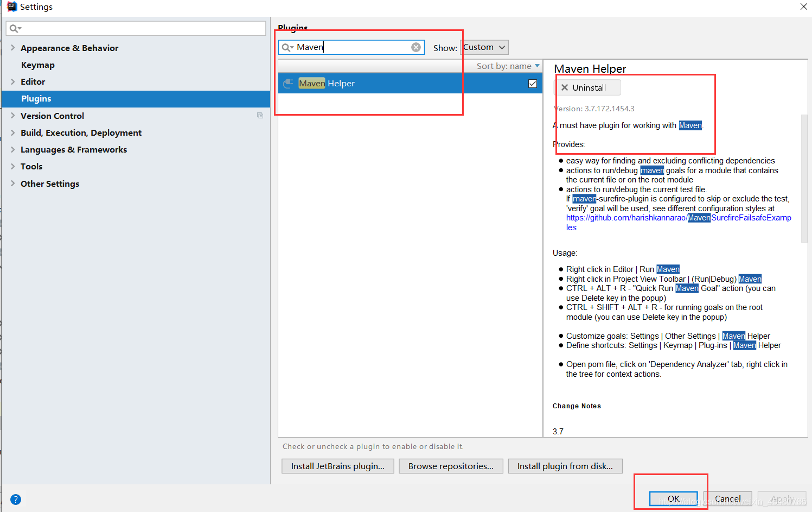Open Version Control settings category
Image resolution: width=812 pixels, height=512 pixels.
(53, 116)
